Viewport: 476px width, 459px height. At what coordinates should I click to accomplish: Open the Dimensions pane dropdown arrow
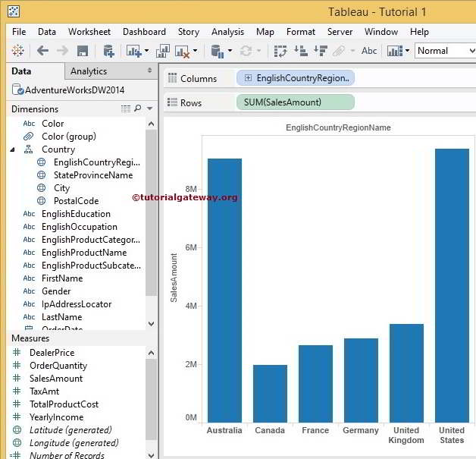click(149, 109)
